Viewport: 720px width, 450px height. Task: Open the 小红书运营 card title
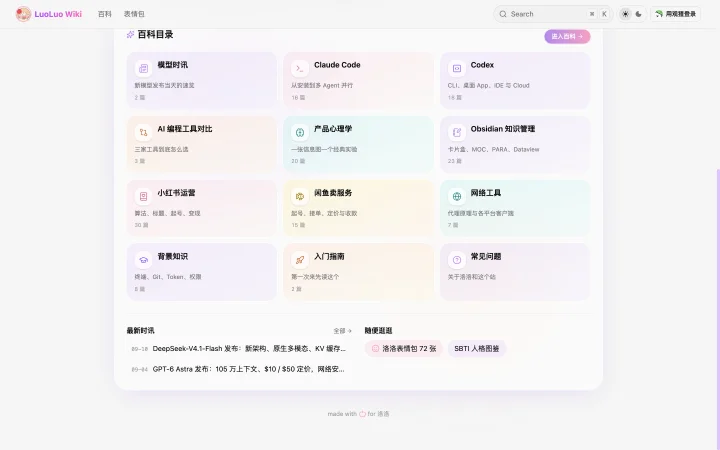click(176, 192)
